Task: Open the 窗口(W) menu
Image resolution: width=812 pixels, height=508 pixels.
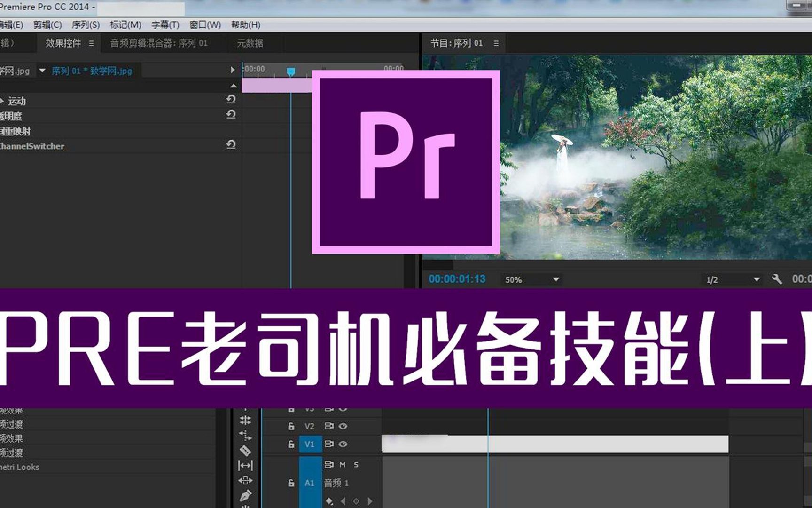Action: (x=205, y=24)
